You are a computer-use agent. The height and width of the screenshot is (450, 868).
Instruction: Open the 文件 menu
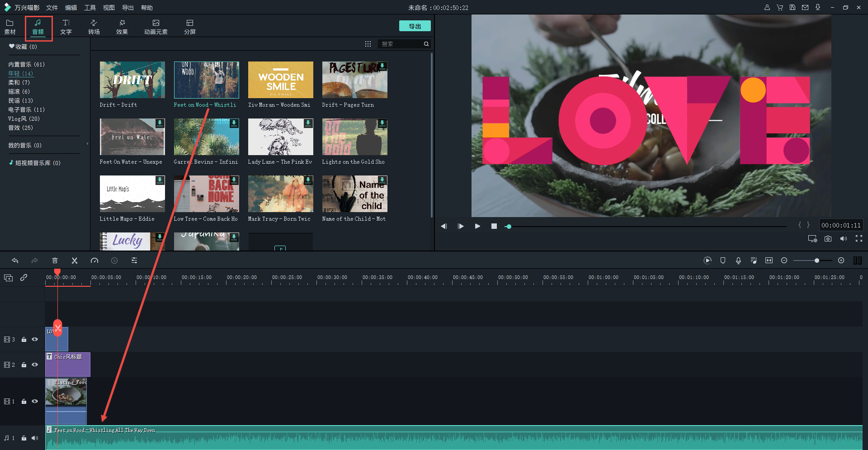pyautogui.click(x=52, y=8)
